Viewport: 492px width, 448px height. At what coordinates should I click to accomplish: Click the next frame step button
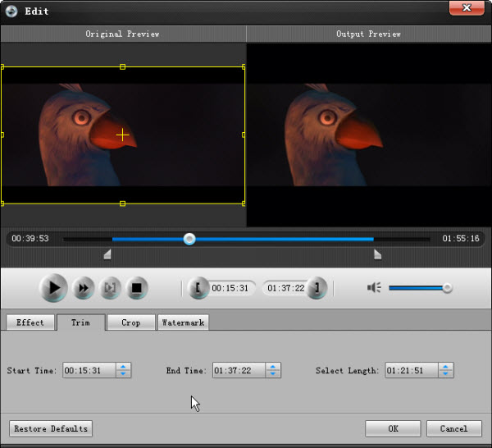pos(110,288)
